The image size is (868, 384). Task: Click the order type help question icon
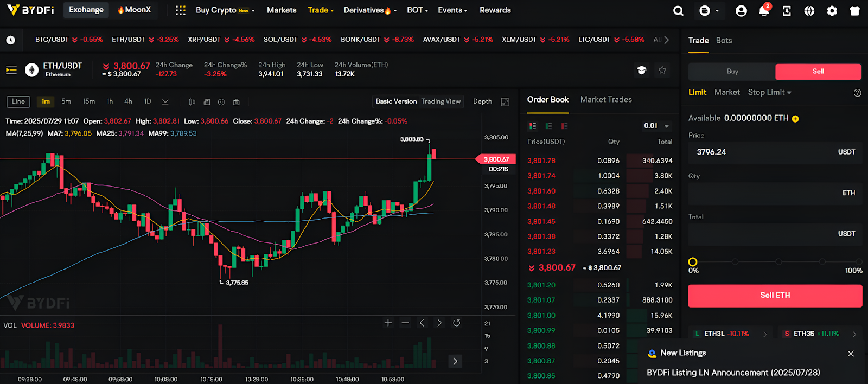857,93
